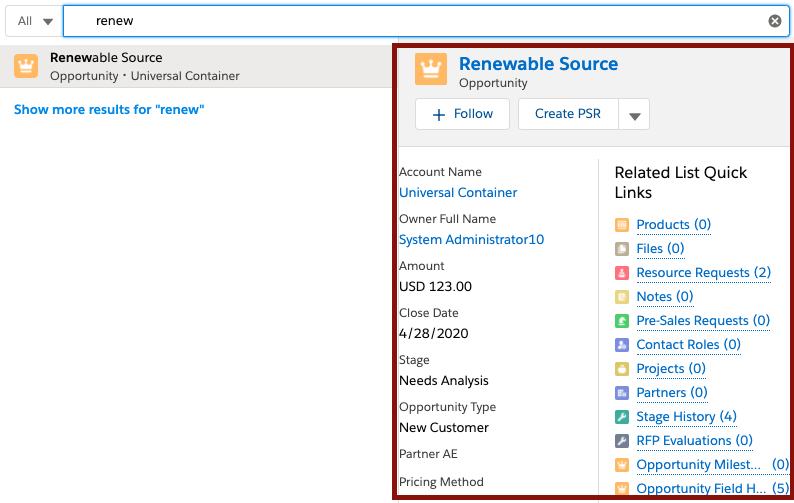Viewport: 794px width, 503px height.
Task: Open Stage History (4) quick link
Action: click(687, 417)
